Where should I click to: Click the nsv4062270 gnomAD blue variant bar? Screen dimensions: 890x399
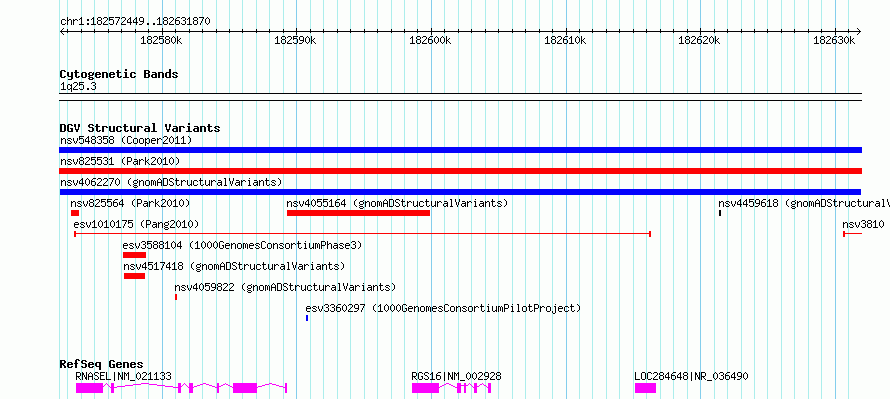pyautogui.click(x=460, y=192)
